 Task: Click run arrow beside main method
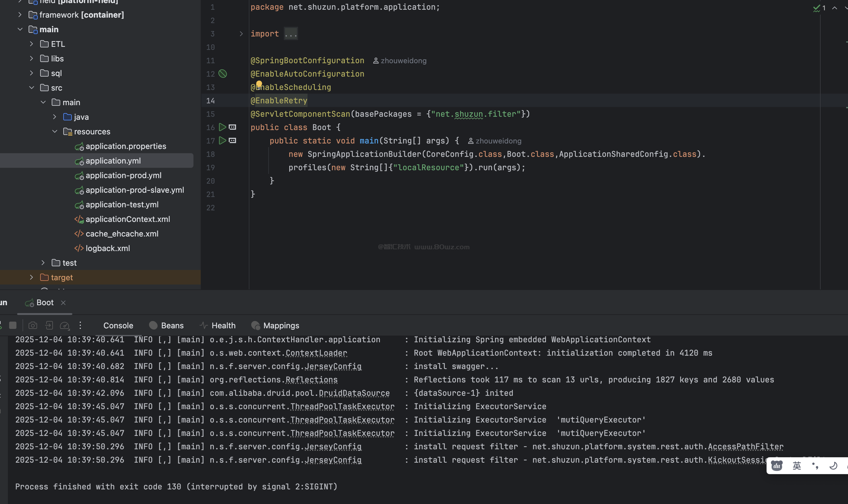click(x=222, y=141)
